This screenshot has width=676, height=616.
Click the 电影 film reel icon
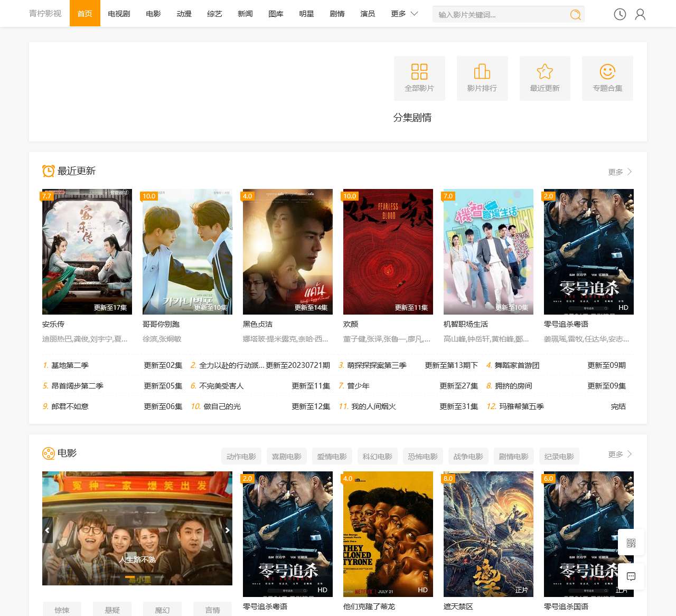coord(49,453)
